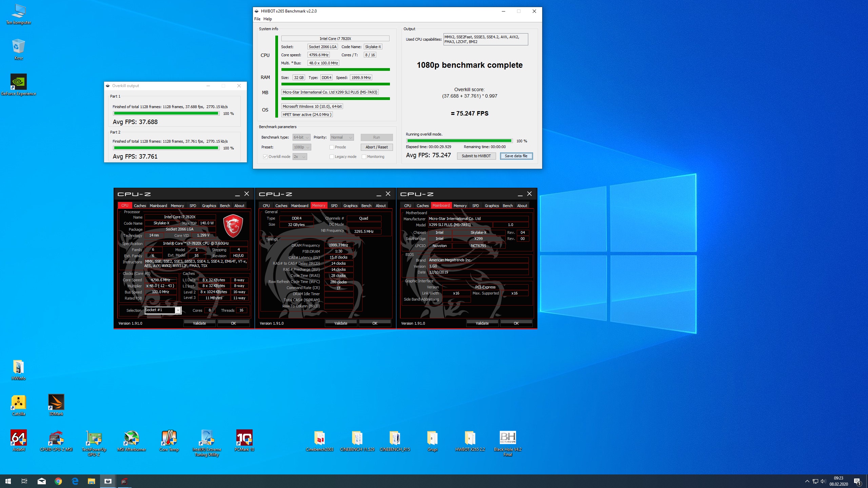Viewport: 868px width, 488px height.
Task: Open Preset 1080p dropdown
Action: click(302, 147)
